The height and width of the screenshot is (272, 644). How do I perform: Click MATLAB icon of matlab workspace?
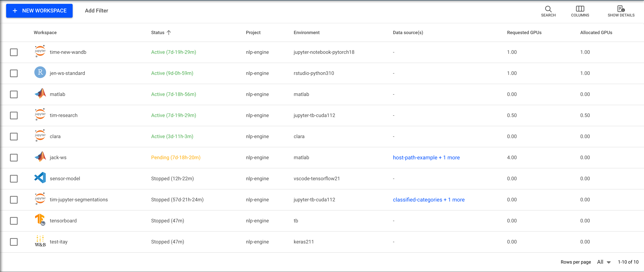40,93
